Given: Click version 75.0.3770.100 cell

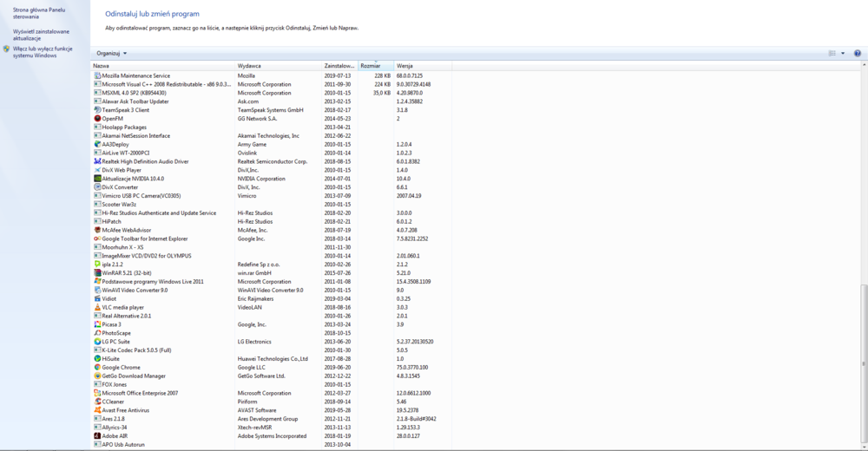Looking at the screenshot, I should (x=411, y=368).
